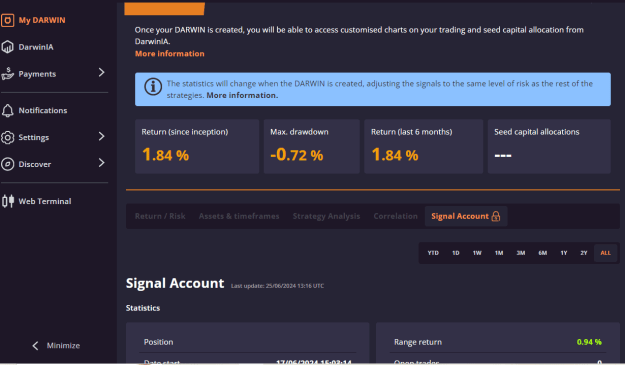
Task: Click the Notifications bell icon
Action: [7, 110]
